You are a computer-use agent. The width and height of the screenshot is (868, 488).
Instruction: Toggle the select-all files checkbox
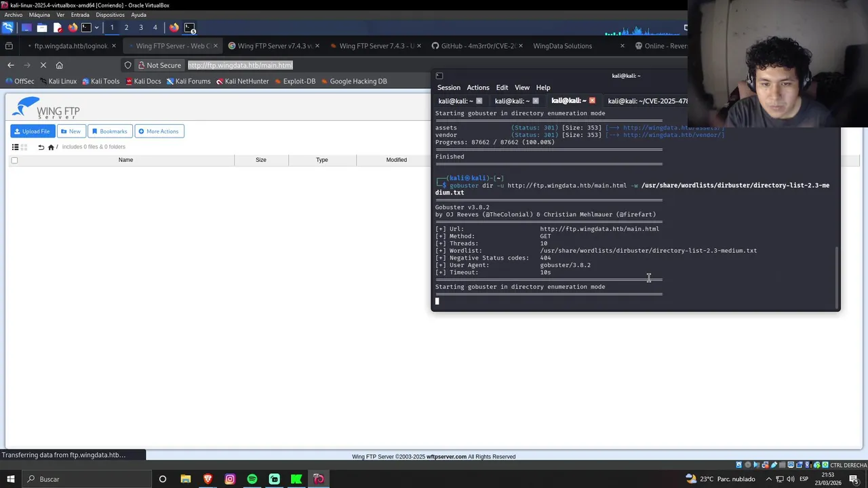pyautogui.click(x=14, y=161)
